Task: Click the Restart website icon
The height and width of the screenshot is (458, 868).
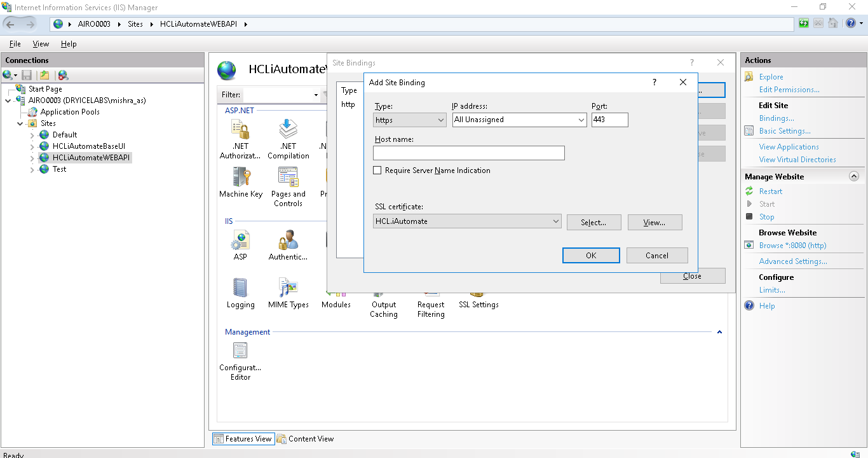Action: click(x=749, y=191)
